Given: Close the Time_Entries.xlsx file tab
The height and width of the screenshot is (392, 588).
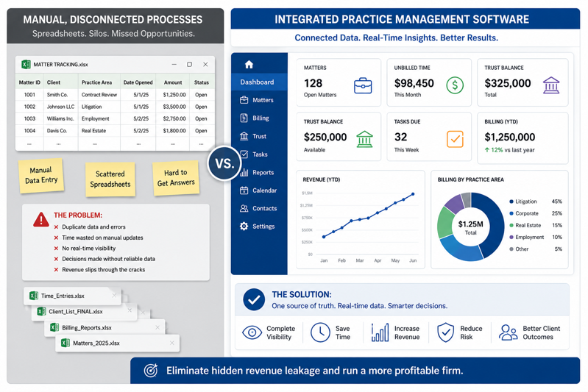Looking at the screenshot, I should pyautogui.click(x=114, y=296).
